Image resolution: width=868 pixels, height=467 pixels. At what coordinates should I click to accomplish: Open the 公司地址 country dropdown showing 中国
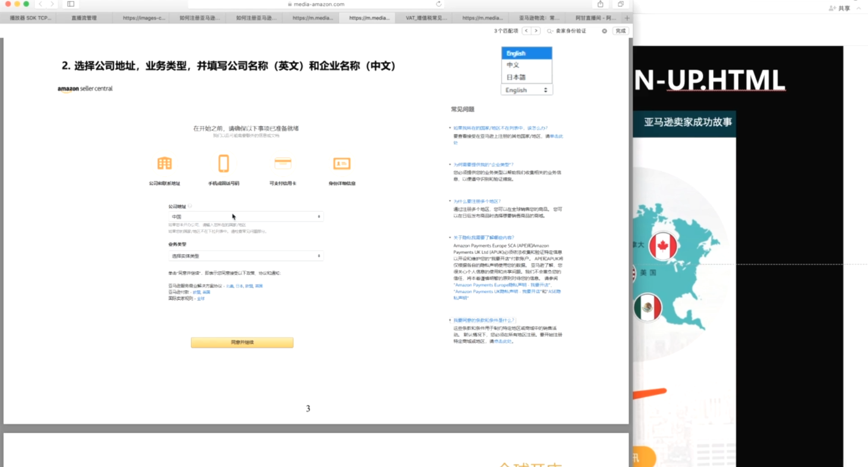(x=246, y=216)
